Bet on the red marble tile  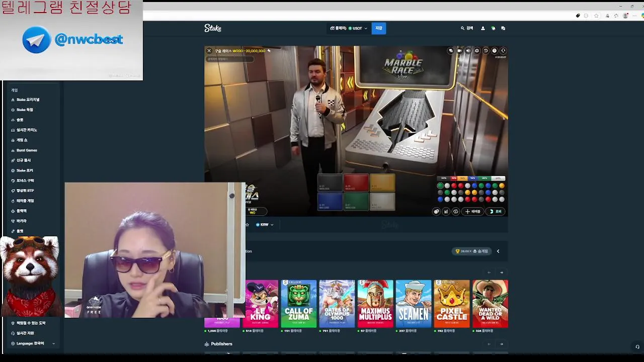[356, 183]
